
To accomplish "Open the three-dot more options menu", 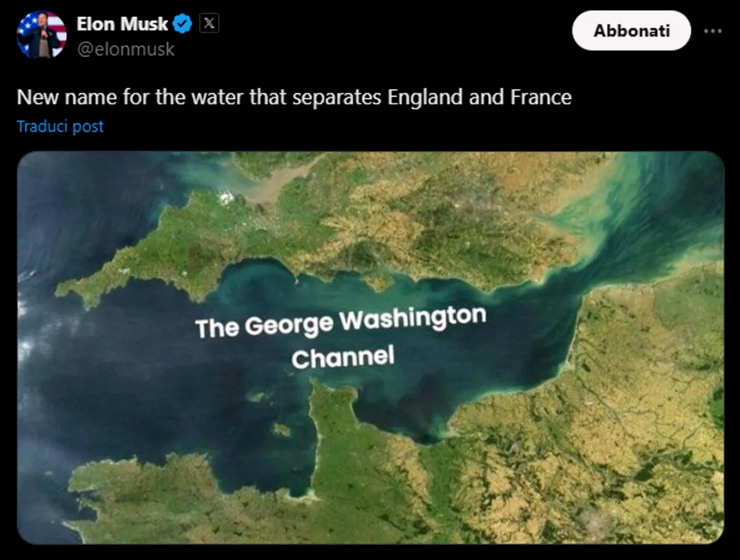I will tap(712, 31).
